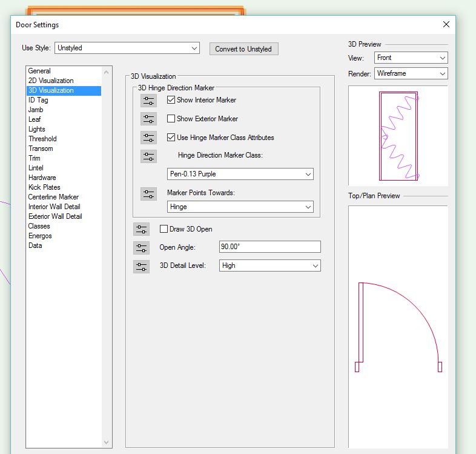Click Convert to Unstyled button
Screen dimensions: 476x454
243,49
